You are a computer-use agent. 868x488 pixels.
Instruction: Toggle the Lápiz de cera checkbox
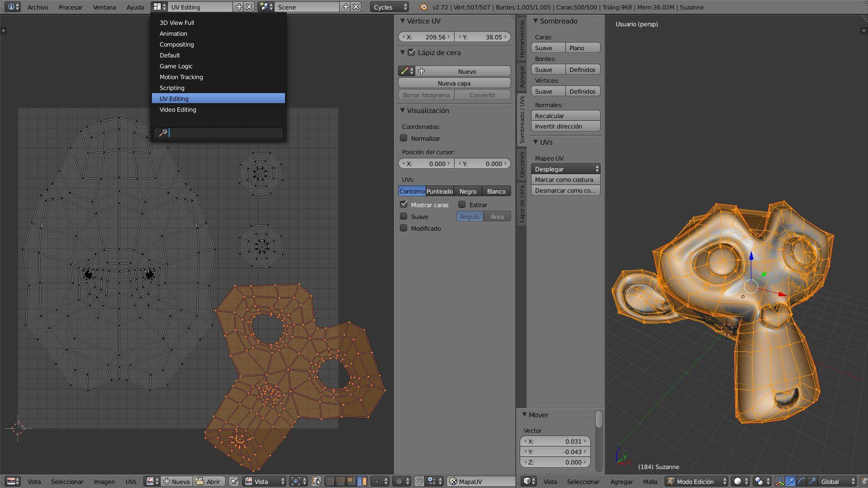click(x=411, y=52)
